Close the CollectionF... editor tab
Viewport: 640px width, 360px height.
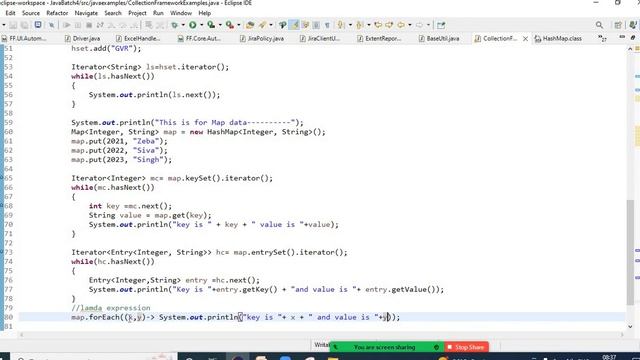click(x=525, y=39)
